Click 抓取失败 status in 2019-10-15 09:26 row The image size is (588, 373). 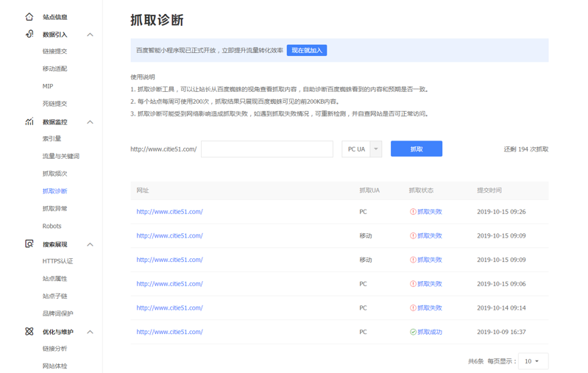point(430,212)
